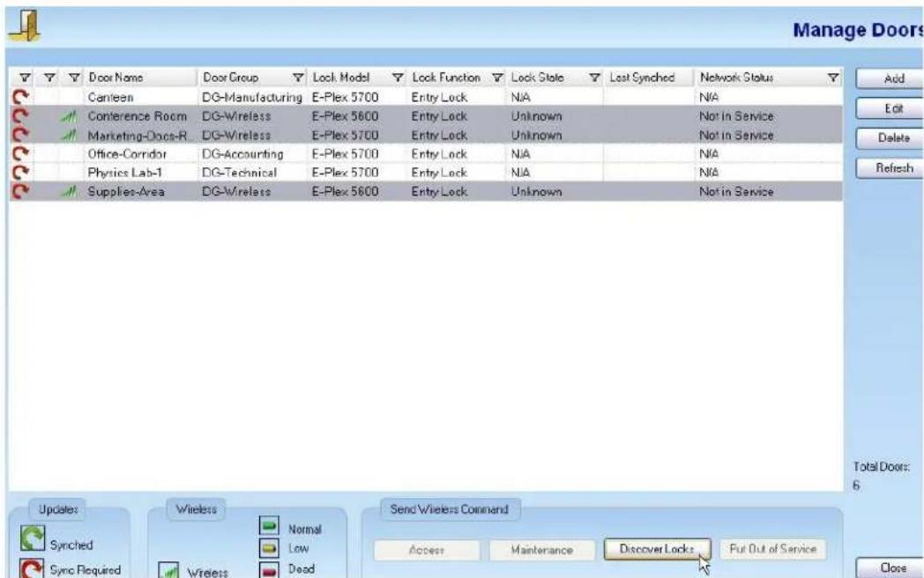Click the Close button
Screen dimensions: 924x578
click(x=890, y=568)
